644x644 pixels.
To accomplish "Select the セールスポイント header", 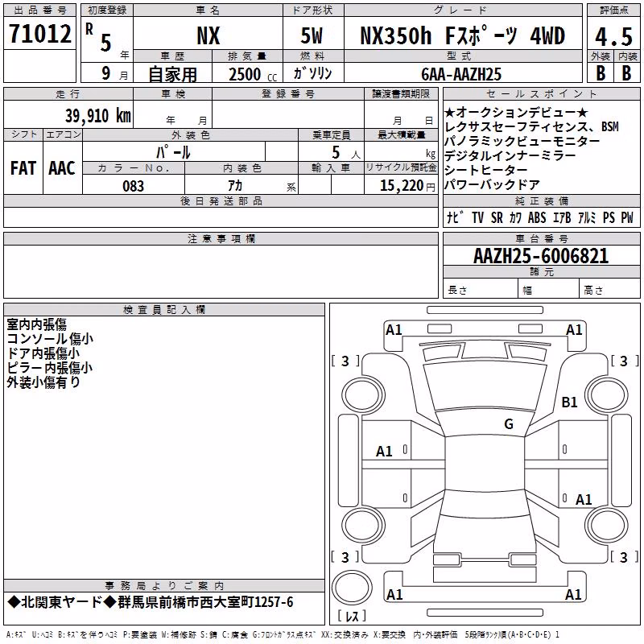I will (x=541, y=94).
